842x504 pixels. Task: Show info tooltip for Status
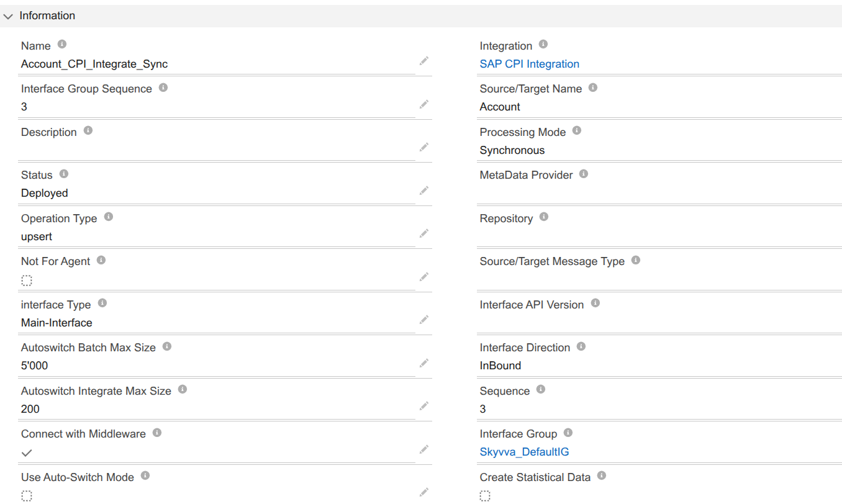pyautogui.click(x=63, y=174)
